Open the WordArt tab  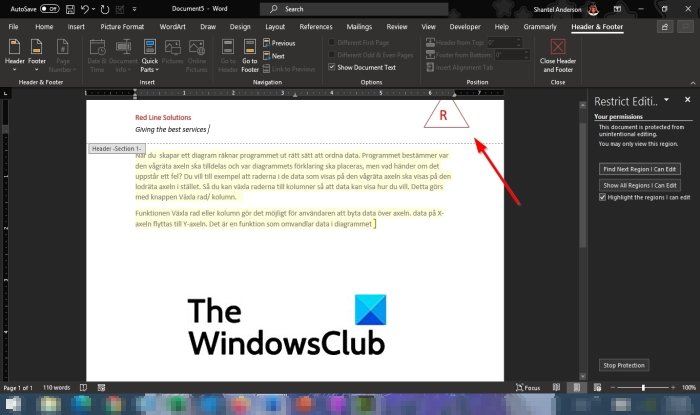pyautogui.click(x=172, y=27)
